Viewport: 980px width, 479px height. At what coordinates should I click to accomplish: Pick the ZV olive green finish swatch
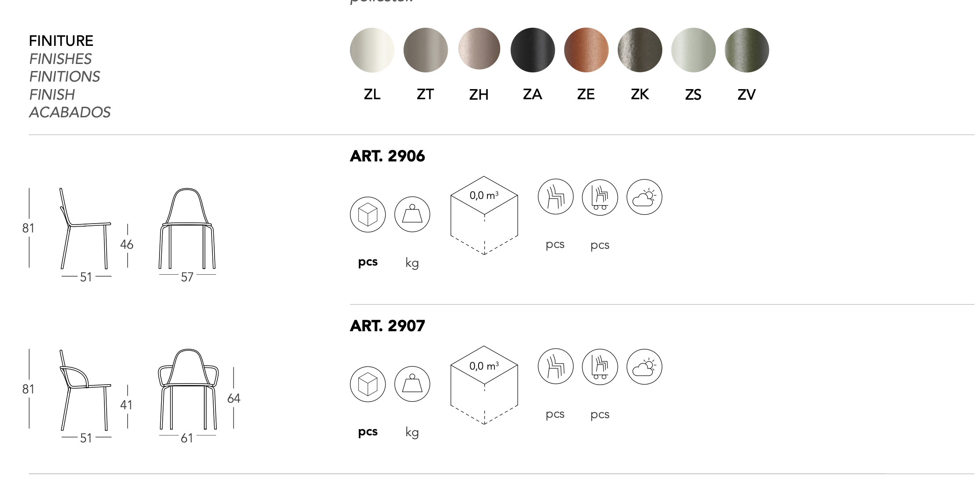coord(747,50)
